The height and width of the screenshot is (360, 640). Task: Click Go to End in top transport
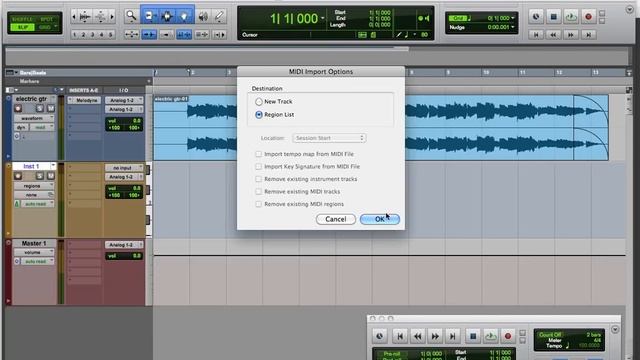pos(588,35)
